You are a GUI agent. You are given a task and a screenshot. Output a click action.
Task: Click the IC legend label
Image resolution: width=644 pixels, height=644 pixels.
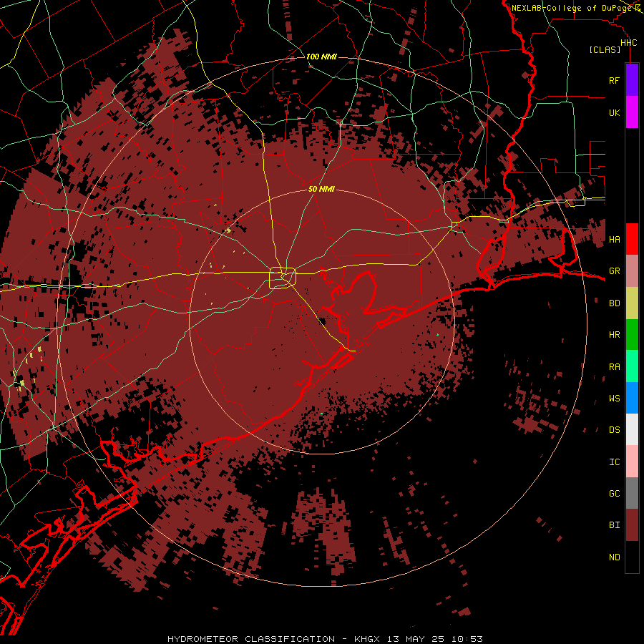point(615,462)
